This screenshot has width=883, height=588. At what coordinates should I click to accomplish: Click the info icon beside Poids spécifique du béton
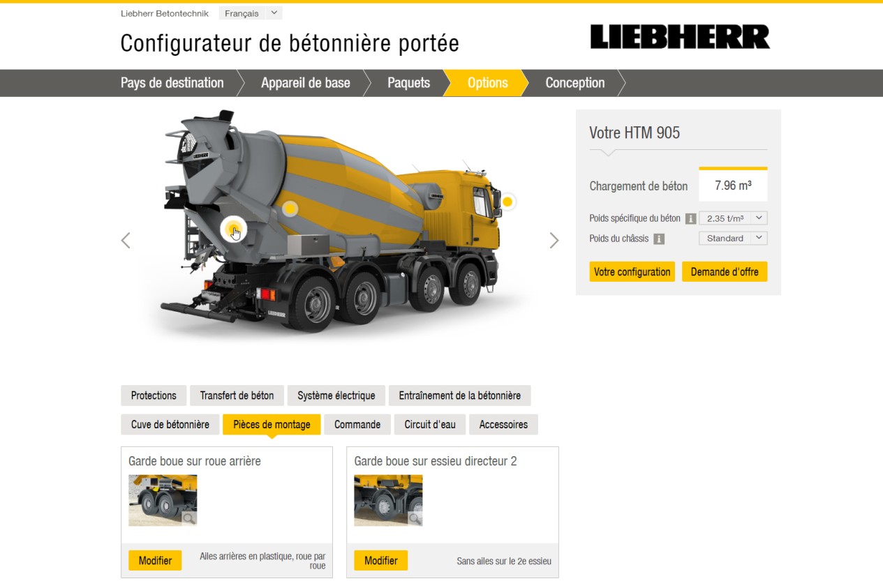click(x=690, y=219)
